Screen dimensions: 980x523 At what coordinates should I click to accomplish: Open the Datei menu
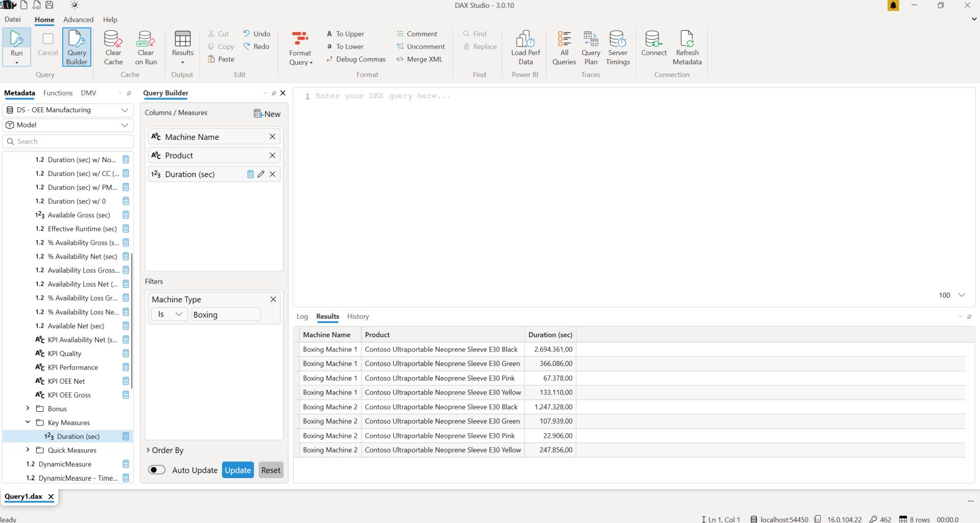point(13,19)
